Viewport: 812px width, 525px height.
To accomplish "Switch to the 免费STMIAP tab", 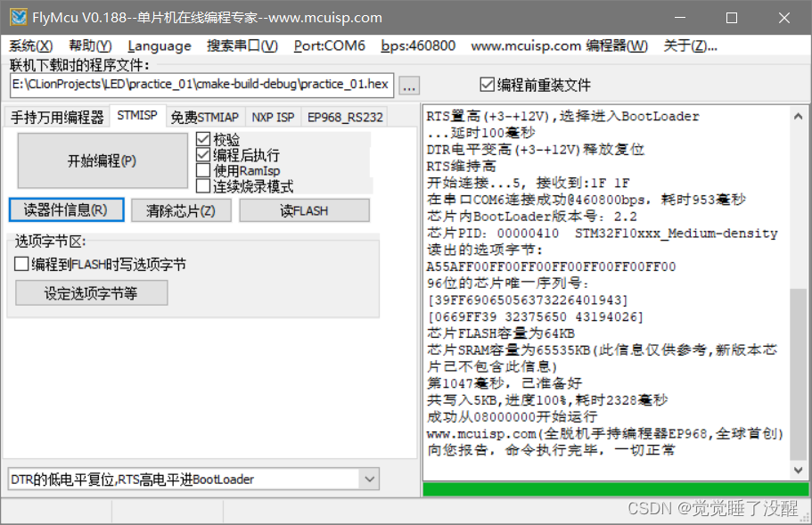I will [x=205, y=116].
